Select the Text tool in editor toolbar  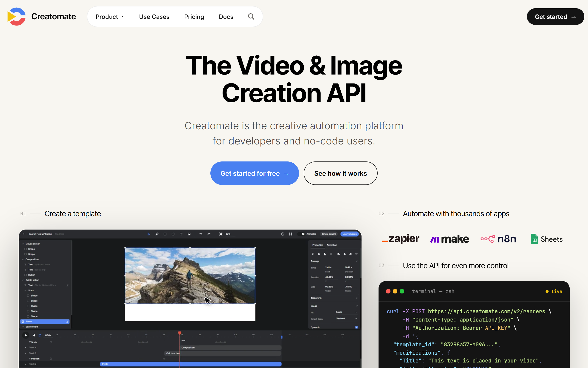(181, 234)
